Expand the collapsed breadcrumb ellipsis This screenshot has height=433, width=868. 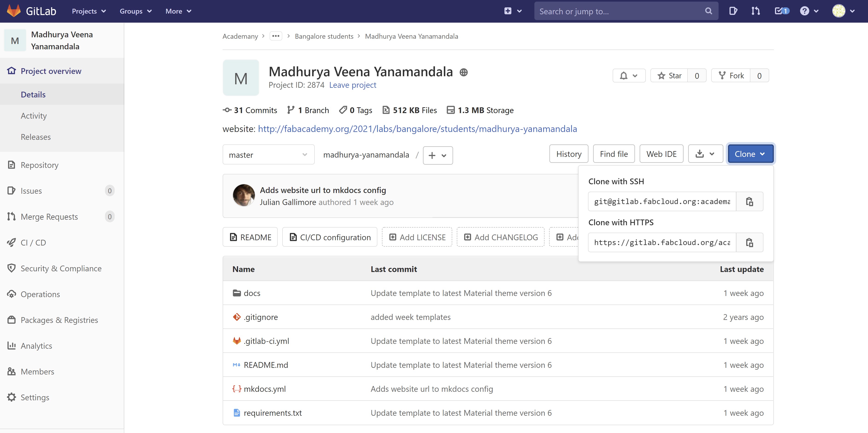tap(276, 36)
